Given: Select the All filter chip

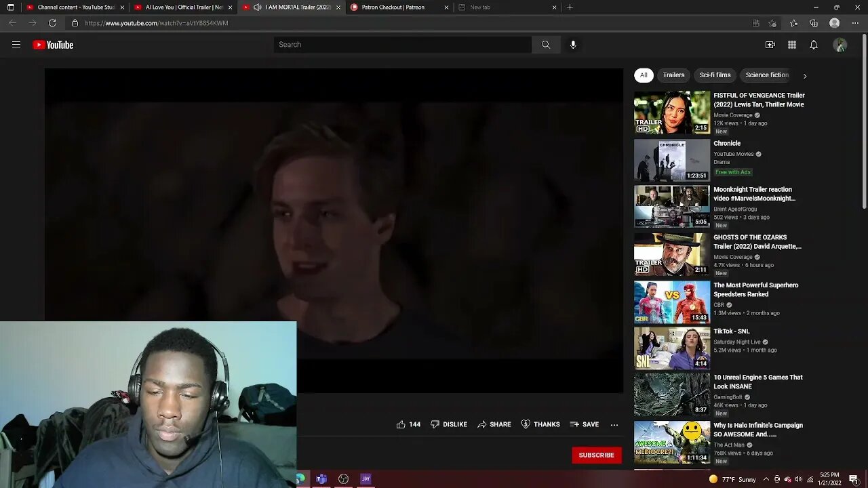Looking at the screenshot, I should click(644, 75).
